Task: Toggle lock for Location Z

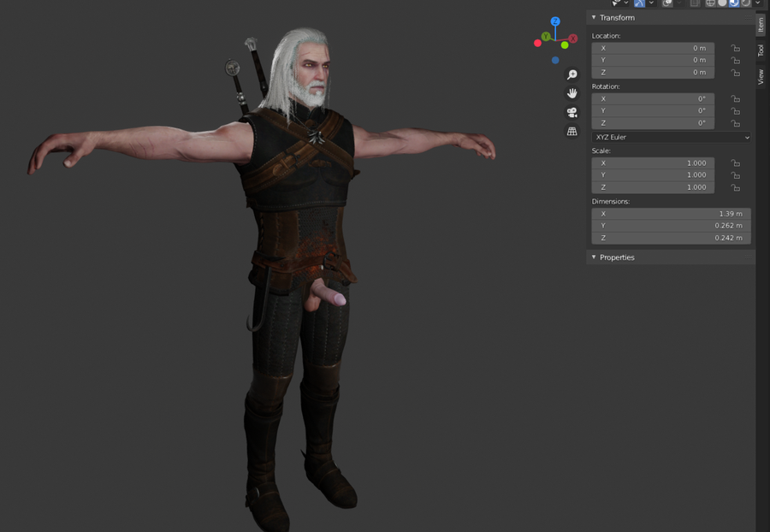Action: (735, 73)
